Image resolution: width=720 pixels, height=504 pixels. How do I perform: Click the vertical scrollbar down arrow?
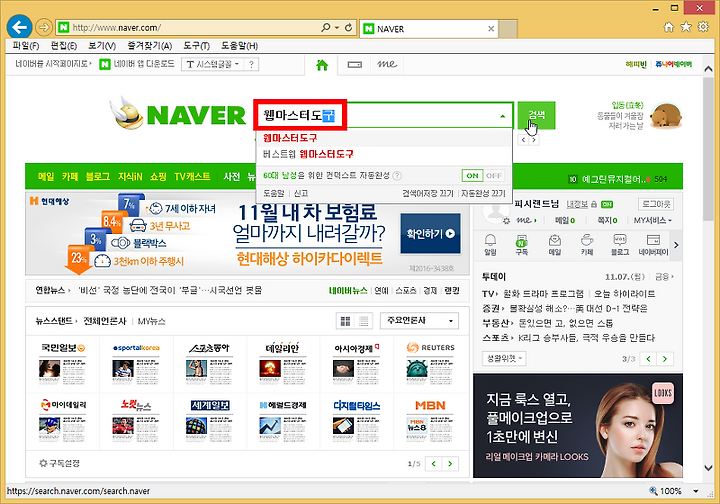click(708, 468)
